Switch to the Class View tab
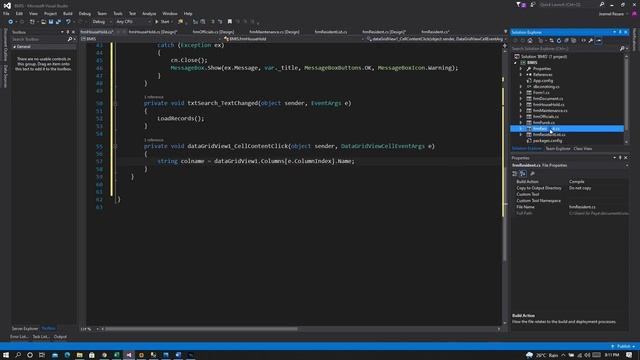 tap(583, 149)
